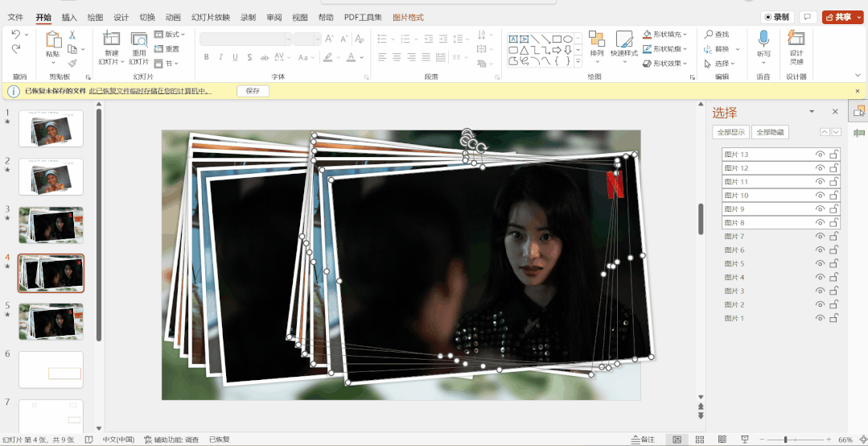Switch to Reading view icon
Viewport: 868px width, 446px height.
click(x=722, y=440)
